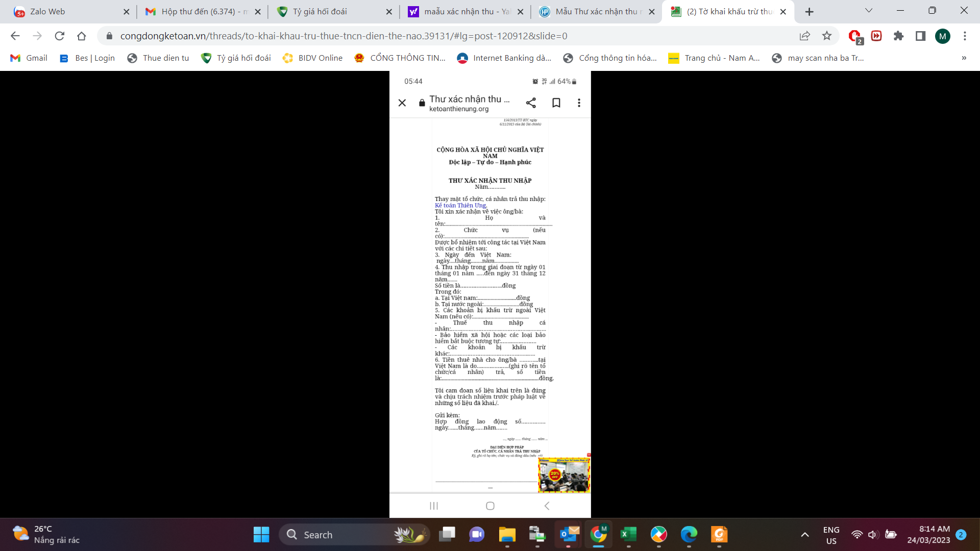Screen dimensions: 980x551
Task: Open the Extensions puzzle icon
Action: (x=898, y=36)
